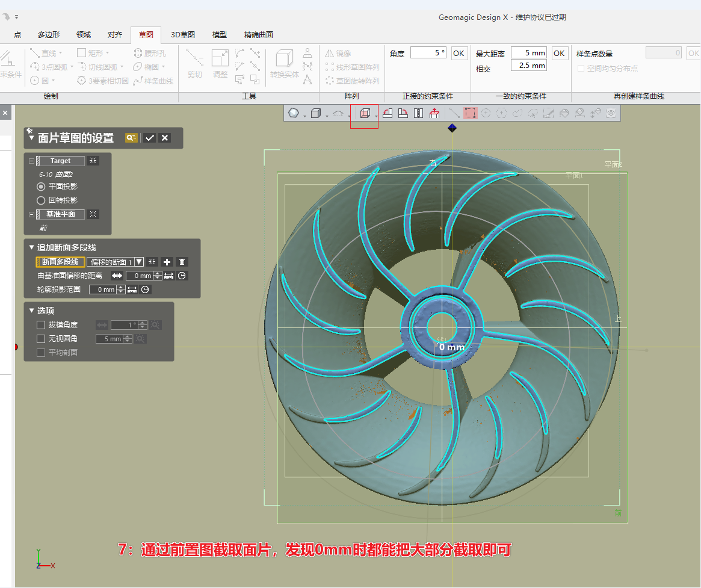Increase 由基准面偏移的距离 using its up stepper

tap(158, 273)
